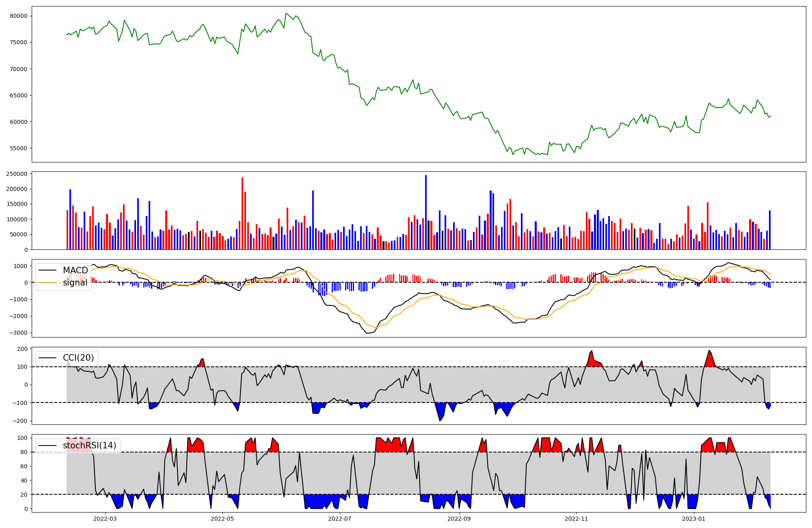Click the 2023-01 date axis label
The height and width of the screenshot is (528, 812).
tap(693, 519)
